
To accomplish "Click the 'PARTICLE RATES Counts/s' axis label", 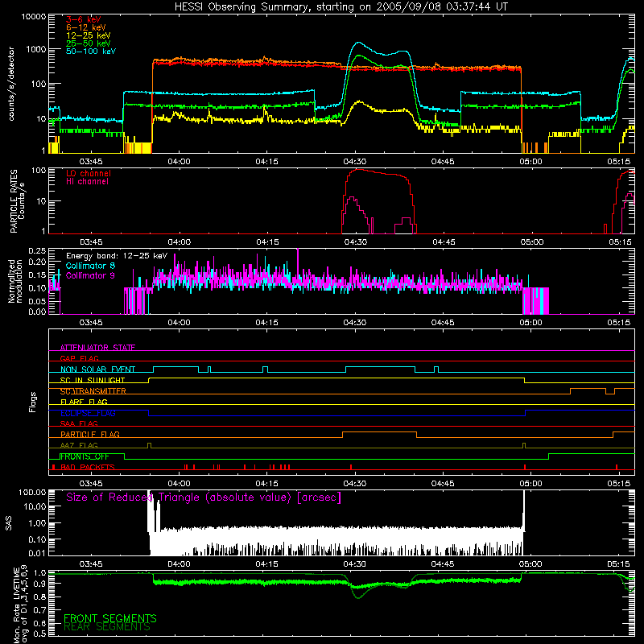I will [x=17, y=200].
